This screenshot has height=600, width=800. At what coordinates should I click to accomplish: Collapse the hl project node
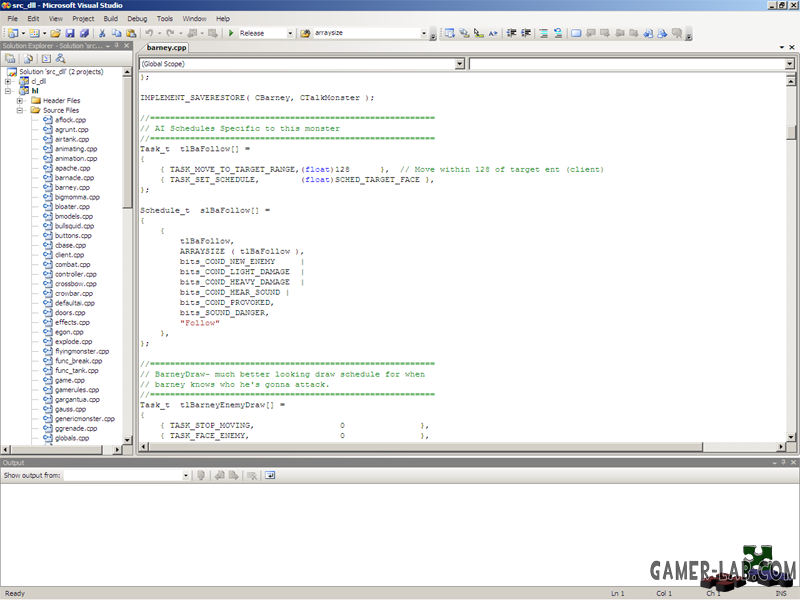point(8,91)
